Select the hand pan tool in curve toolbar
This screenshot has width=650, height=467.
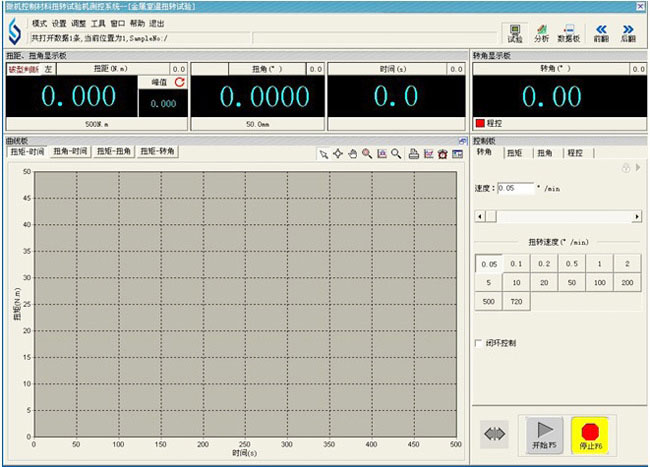click(x=352, y=153)
